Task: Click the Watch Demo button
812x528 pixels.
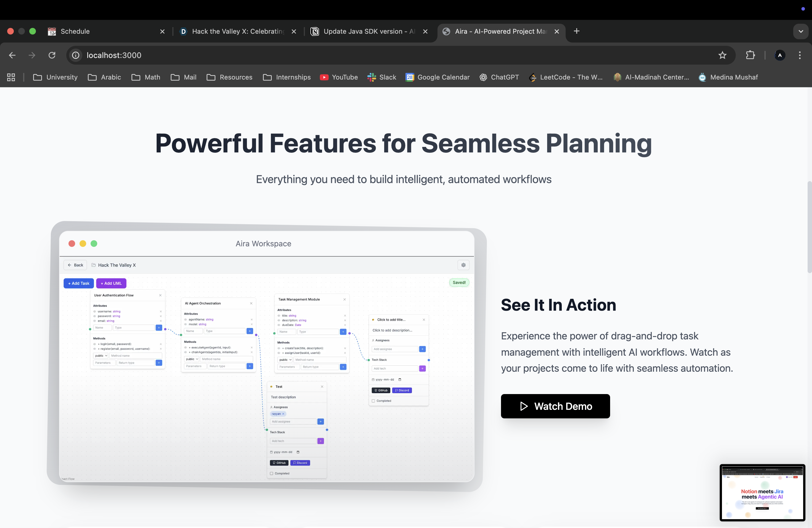Action: 555,406
